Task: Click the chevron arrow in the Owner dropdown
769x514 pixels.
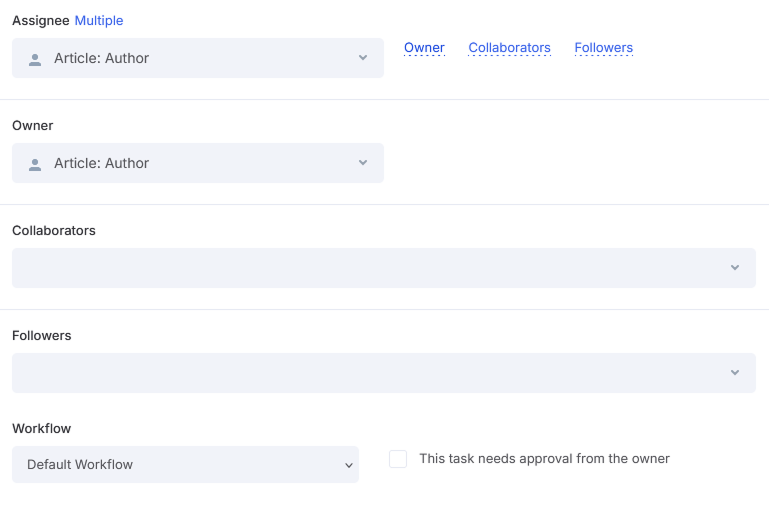Action: (363, 163)
